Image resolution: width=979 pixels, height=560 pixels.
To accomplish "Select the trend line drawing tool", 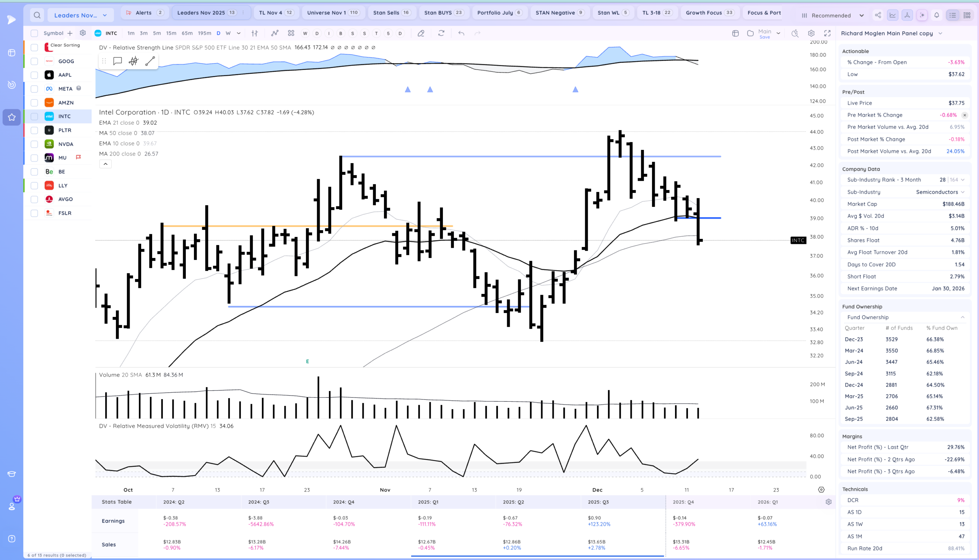I will [x=150, y=61].
